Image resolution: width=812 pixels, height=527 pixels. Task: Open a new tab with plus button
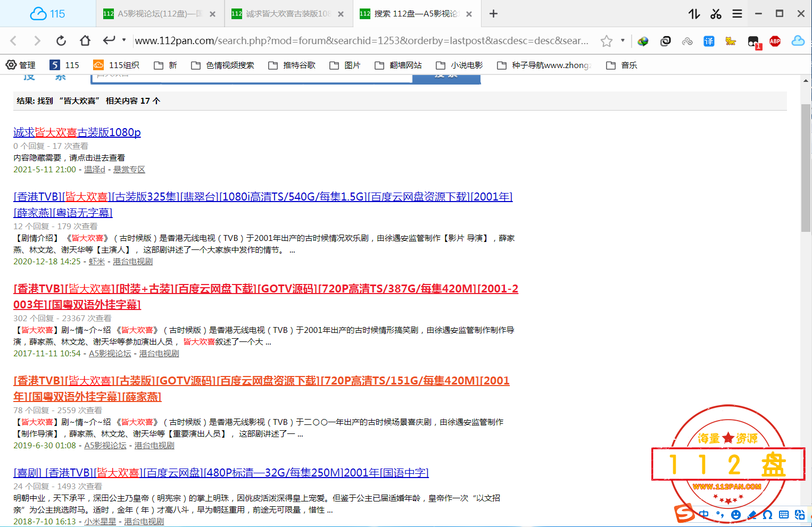[493, 13]
